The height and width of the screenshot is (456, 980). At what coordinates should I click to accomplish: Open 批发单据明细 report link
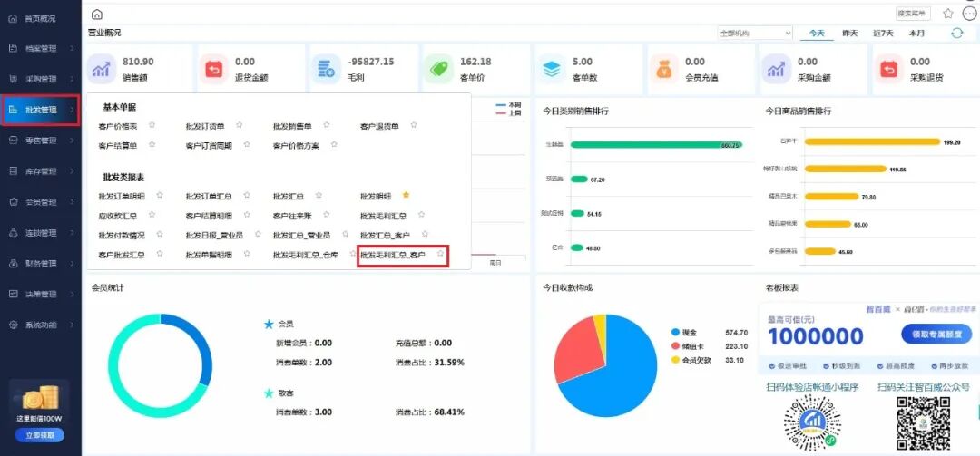pos(209,255)
